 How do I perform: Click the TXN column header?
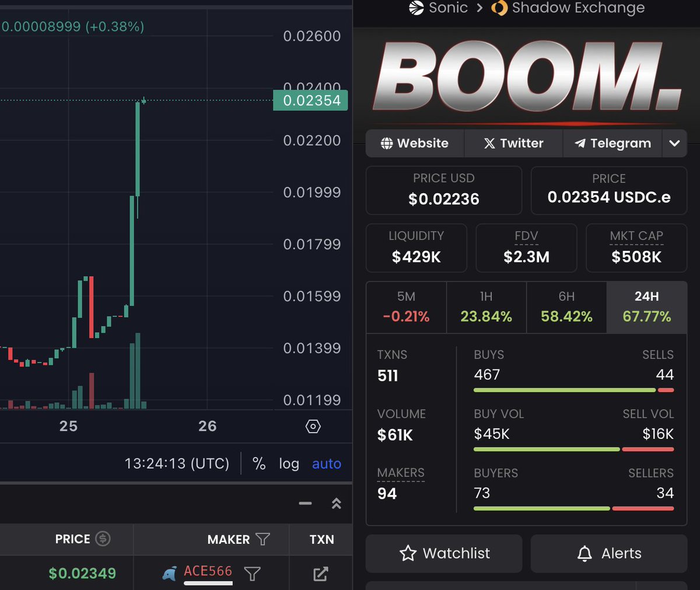click(x=321, y=539)
